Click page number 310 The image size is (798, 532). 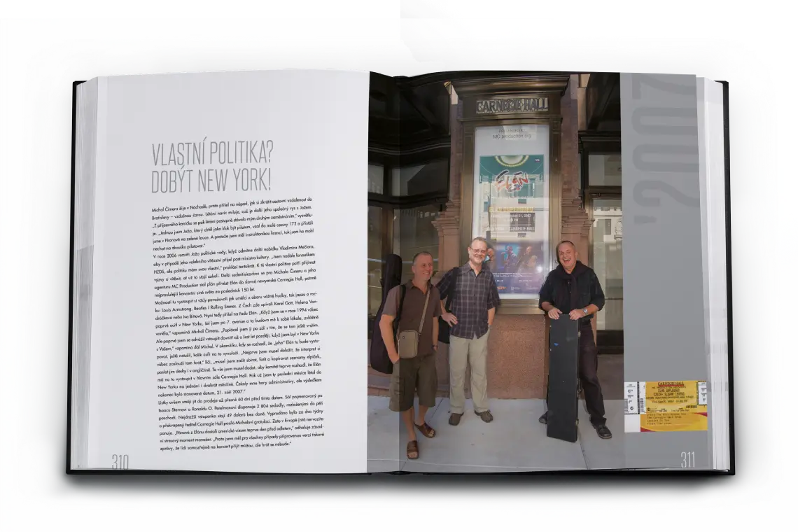(x=120, y=462)
